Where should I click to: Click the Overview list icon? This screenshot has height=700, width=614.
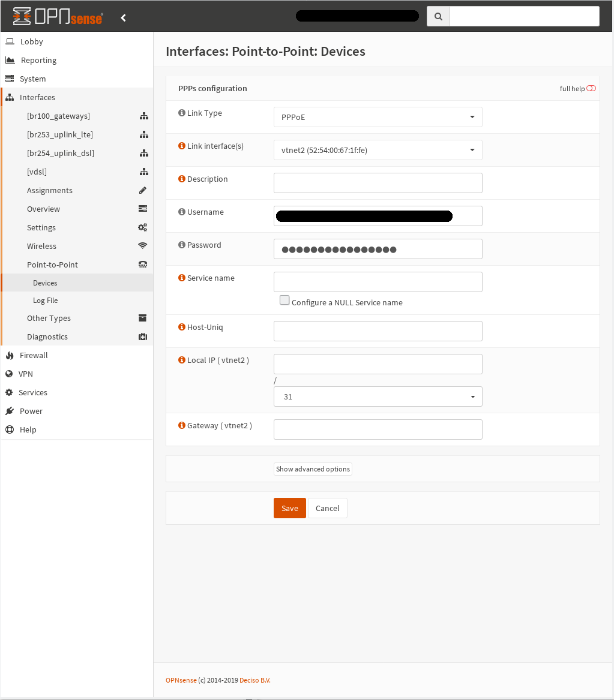tap(143, 209)
